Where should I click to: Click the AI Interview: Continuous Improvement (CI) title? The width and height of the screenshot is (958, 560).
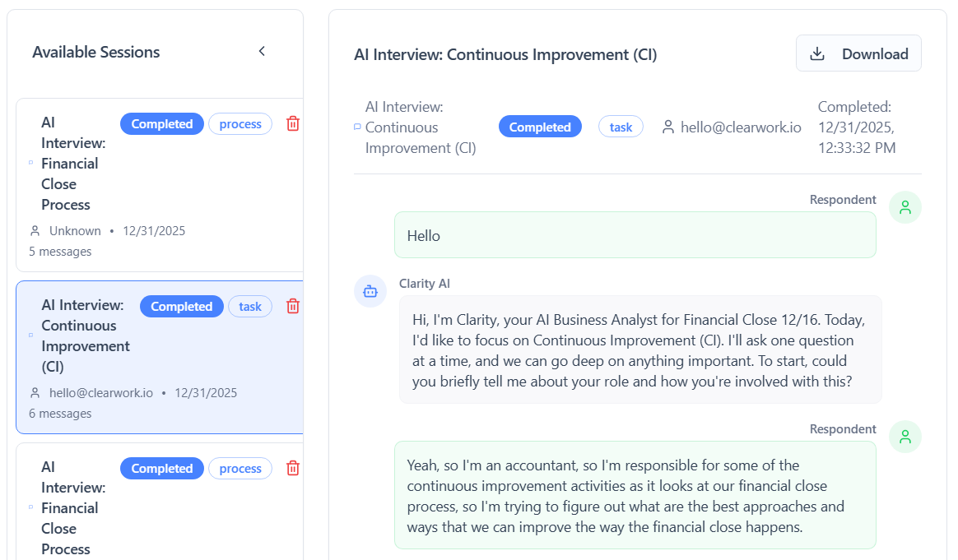tap(505, 54)
